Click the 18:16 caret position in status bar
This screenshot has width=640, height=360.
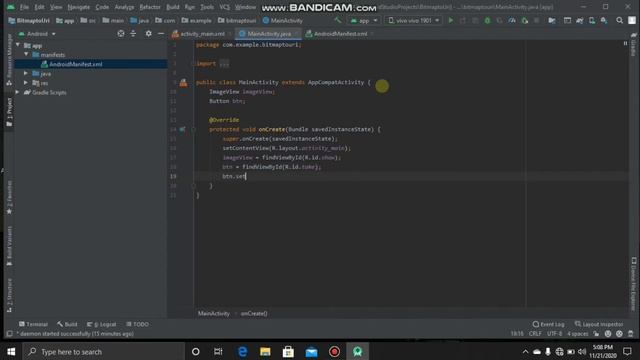(x=517, y=334)
